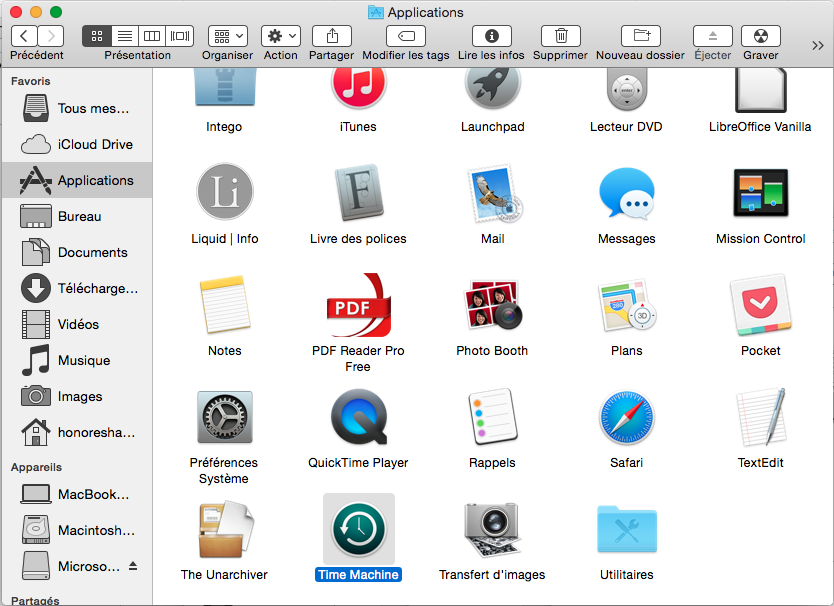The width and height of the screenshot is (834, 606).
Task: Switch to icon view mode
Action: [x=97, y=36]
